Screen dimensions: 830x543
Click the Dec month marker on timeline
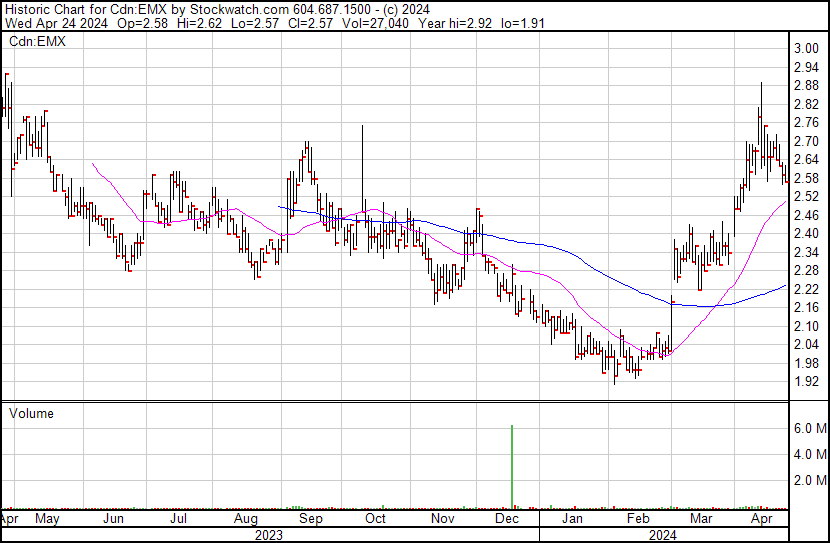pyautogui.click(x=507, y=520)
